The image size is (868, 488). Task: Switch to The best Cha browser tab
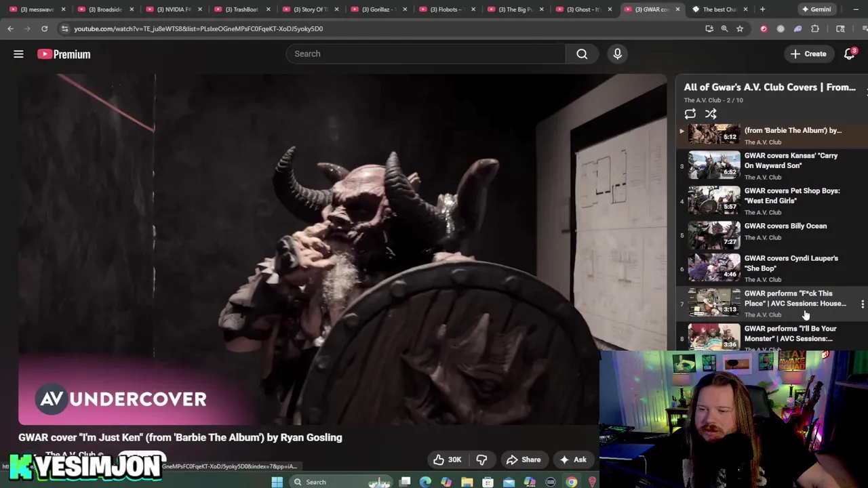tap(719, 9)
